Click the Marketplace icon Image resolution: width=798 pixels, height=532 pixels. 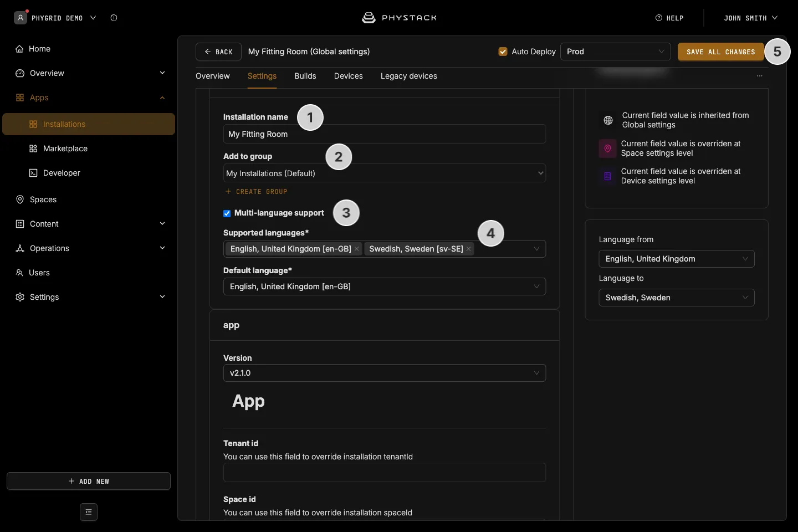pos(33,149)
